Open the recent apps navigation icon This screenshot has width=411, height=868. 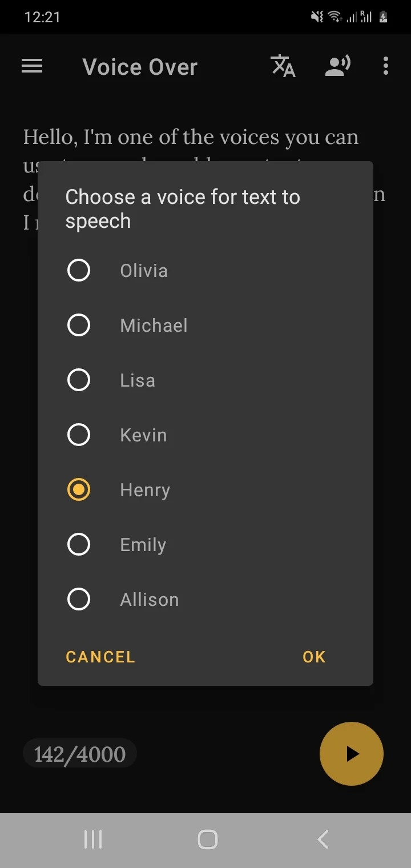coord(92,839)
